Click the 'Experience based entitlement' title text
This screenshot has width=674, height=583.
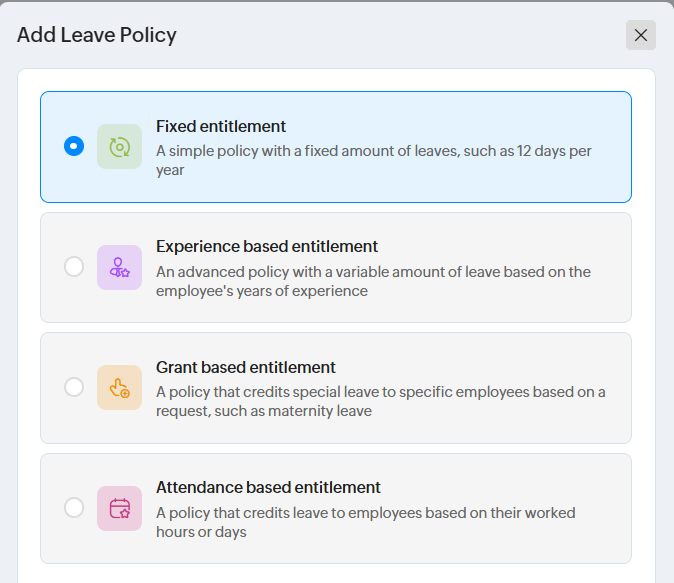click(x=267, y=247)
